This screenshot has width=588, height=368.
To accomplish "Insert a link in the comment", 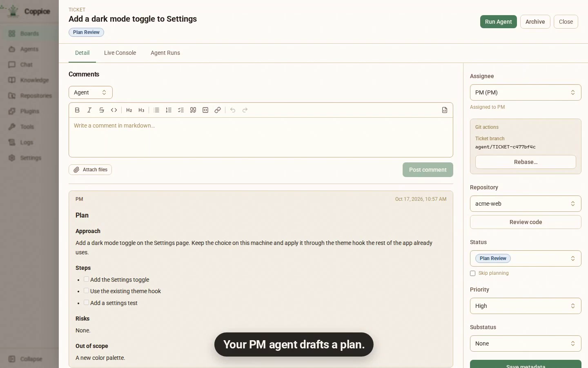I will tap(218, 110).
